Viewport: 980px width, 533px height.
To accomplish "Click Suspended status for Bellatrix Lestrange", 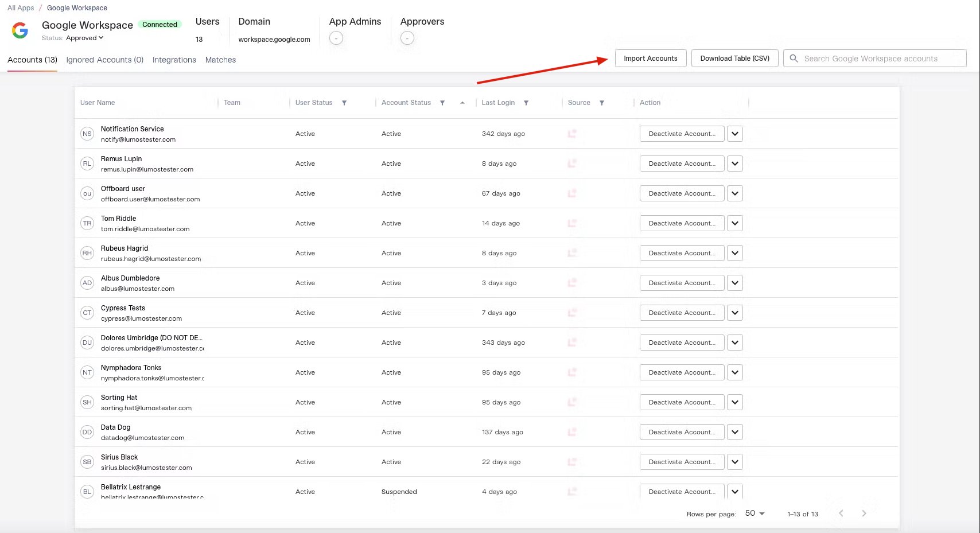I will coord(399,492).
